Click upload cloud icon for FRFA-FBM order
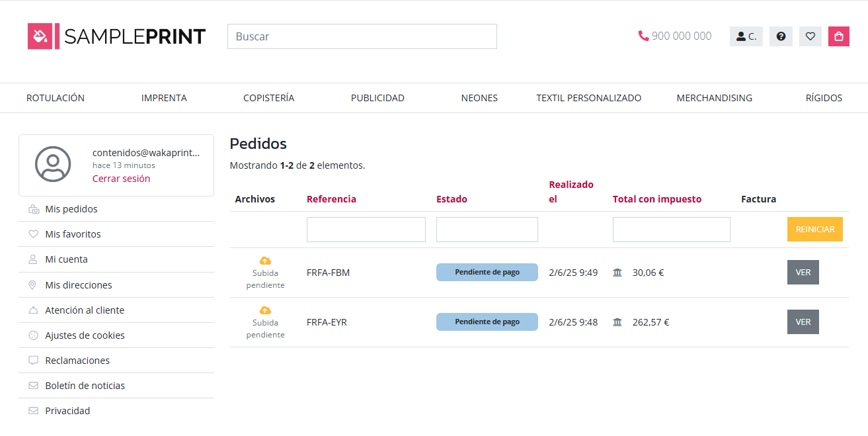 [x=265, y=261]
